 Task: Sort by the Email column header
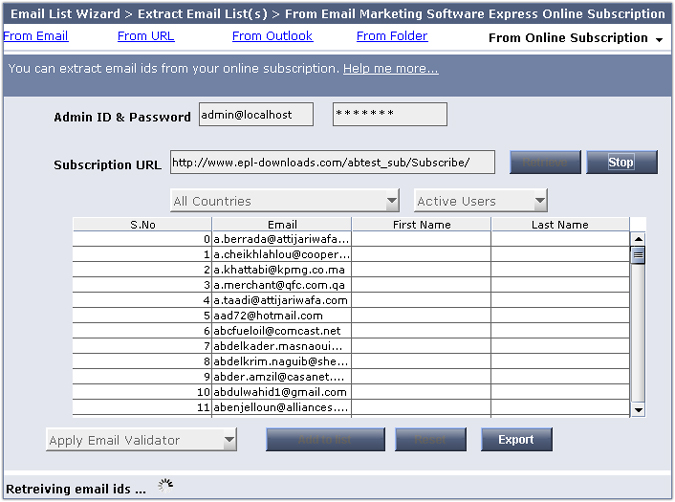282,225
